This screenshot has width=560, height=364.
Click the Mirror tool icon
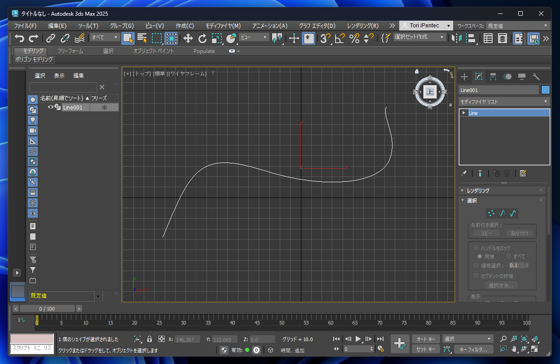coord(456,38)
